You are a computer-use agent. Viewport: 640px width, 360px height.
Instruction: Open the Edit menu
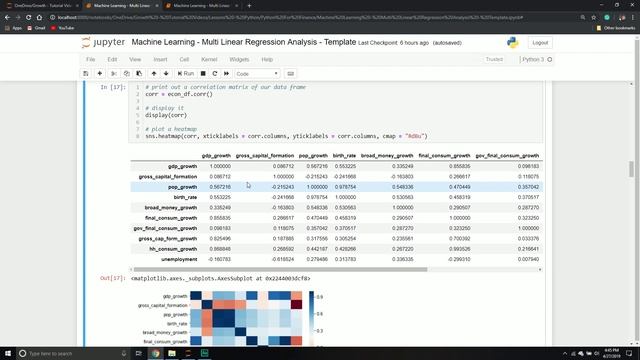click(x=112, y=60)
